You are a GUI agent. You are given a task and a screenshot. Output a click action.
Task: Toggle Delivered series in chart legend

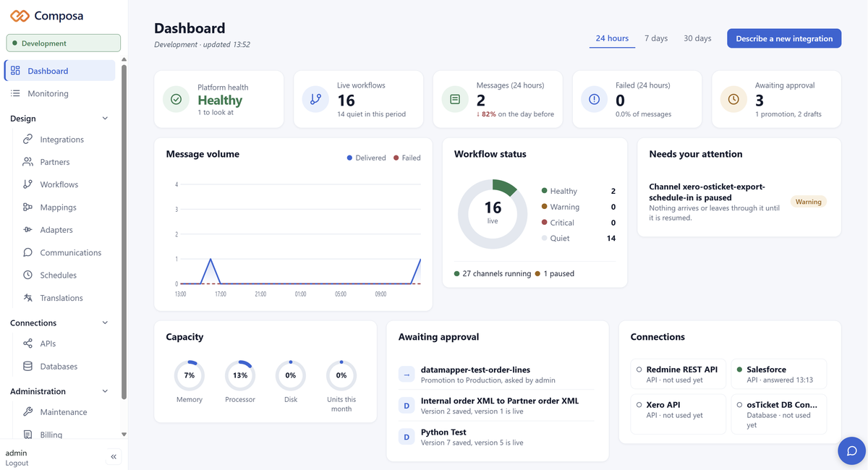[x=366, y=158]
